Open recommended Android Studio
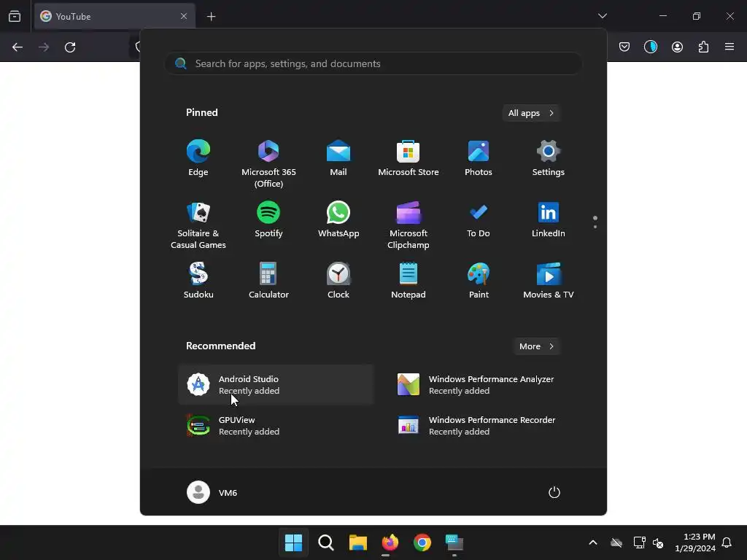Image resolution: width=747 pixels, height=560 pixels. point(276,385)
